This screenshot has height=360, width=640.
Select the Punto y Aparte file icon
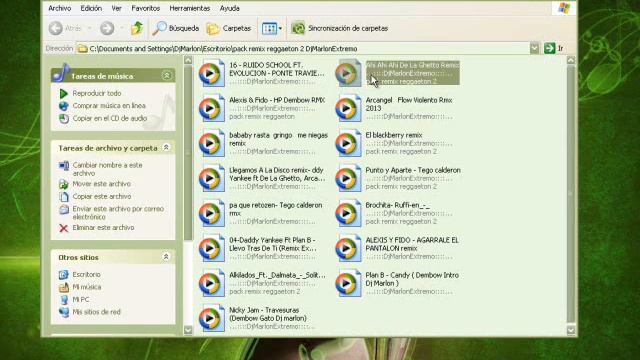pos(348,178)
